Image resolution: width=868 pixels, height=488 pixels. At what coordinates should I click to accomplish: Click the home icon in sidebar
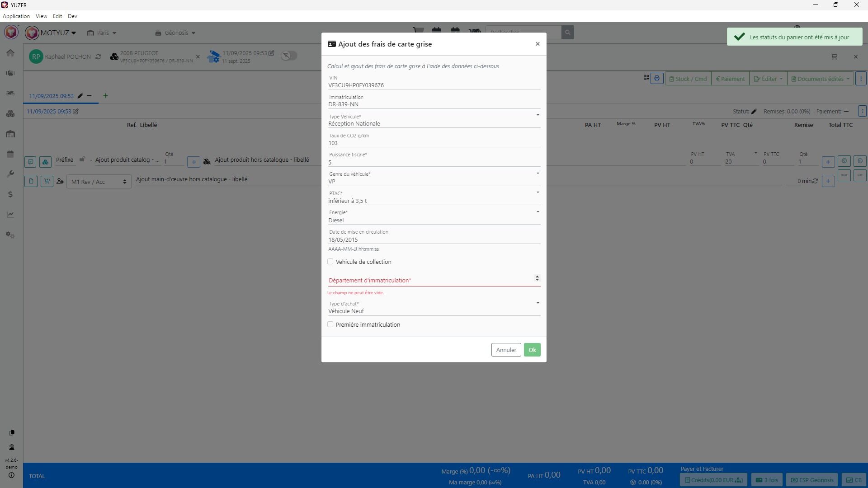(10, 53)
